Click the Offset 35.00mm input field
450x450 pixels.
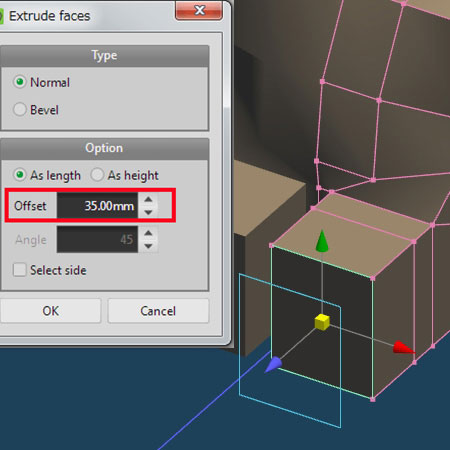[97, 206]
